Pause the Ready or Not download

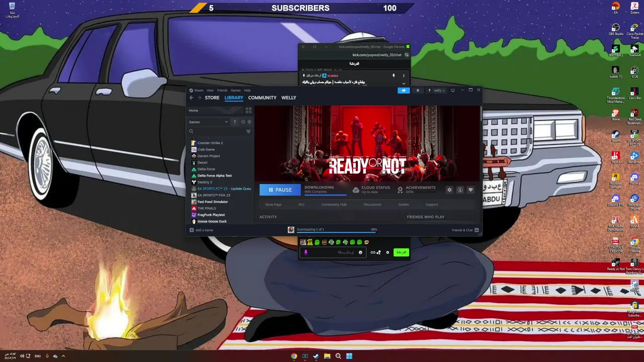click(x=280, y=190)
